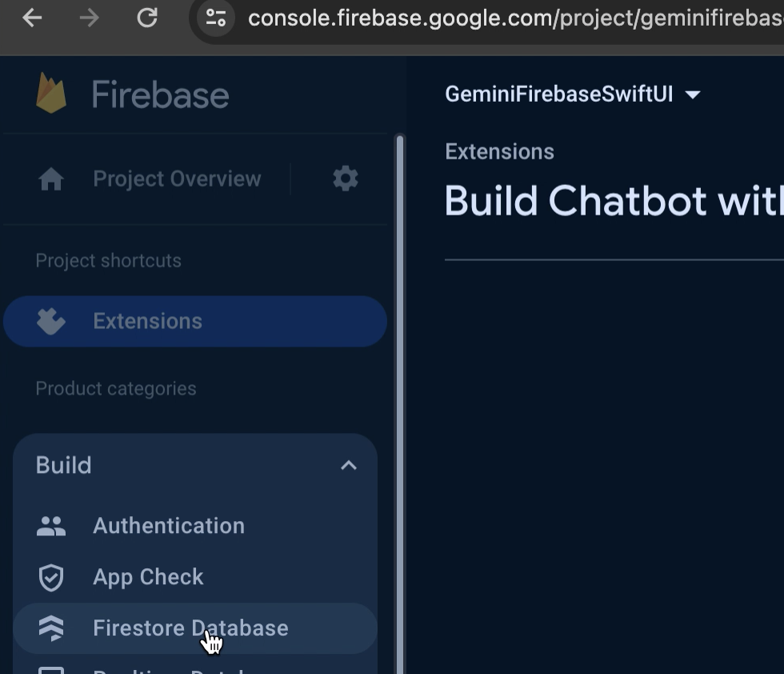784x674 pixels.
Task: Reload the page with the refresh icon
Action: pos(147,18)
